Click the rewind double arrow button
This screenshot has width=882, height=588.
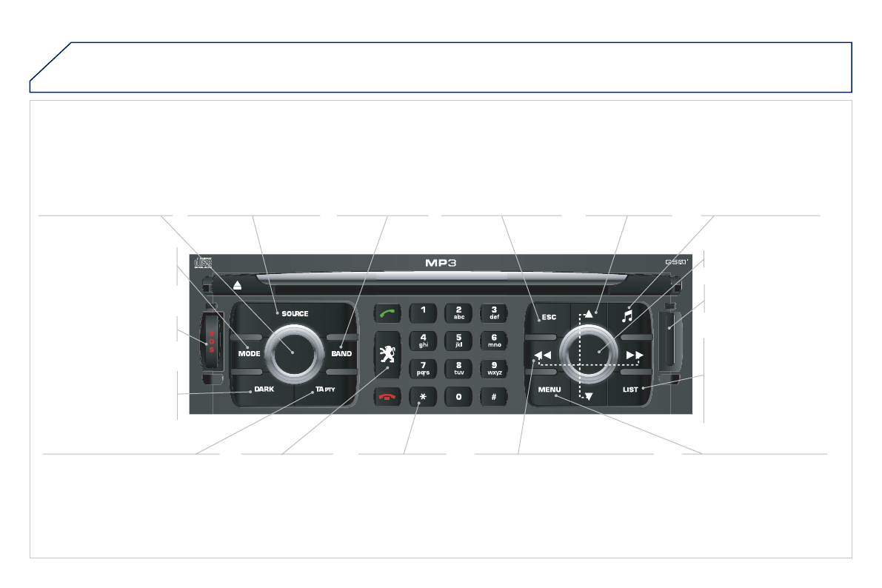pyautogui.click(x=542, y=355)
